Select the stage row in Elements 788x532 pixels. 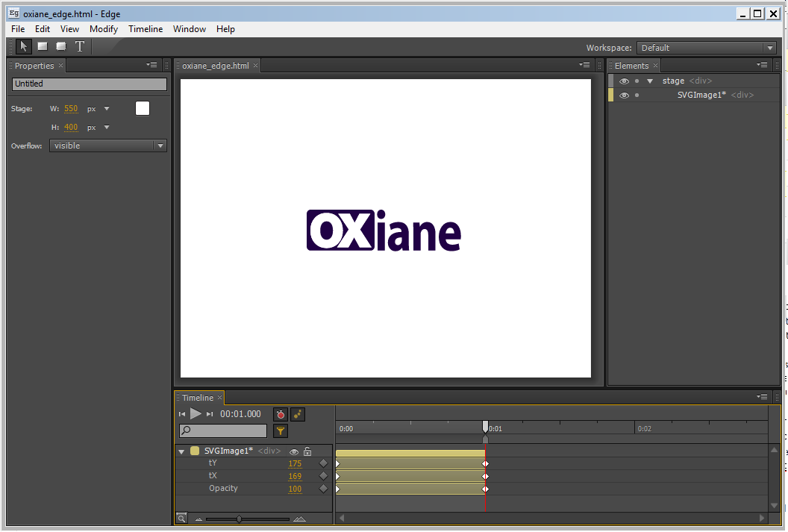[694, 81]
